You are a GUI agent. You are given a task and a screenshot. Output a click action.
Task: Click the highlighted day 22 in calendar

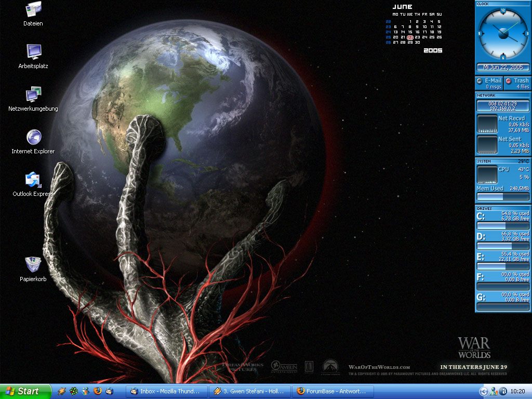410,37
